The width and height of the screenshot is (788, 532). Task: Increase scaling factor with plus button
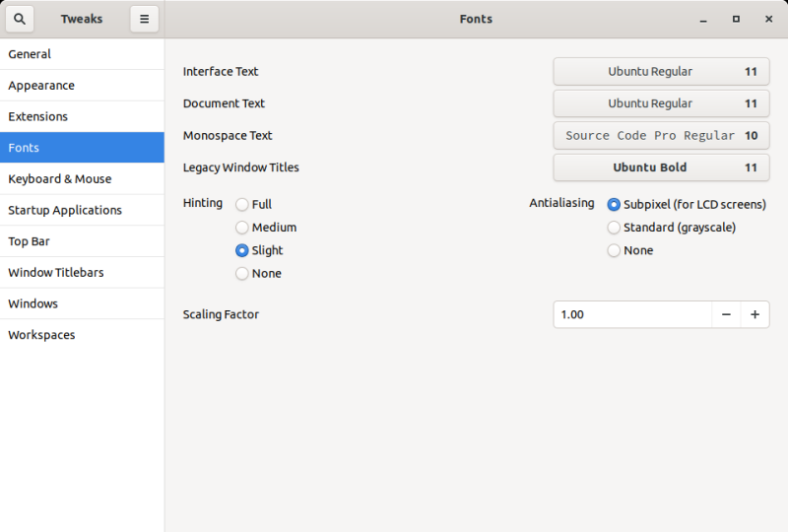click(755, 314)
